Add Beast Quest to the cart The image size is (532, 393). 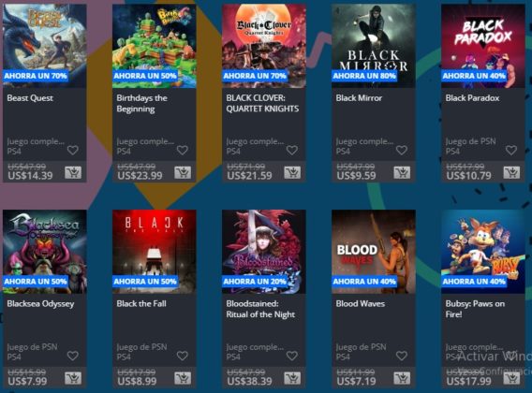(x=73, y=173)
